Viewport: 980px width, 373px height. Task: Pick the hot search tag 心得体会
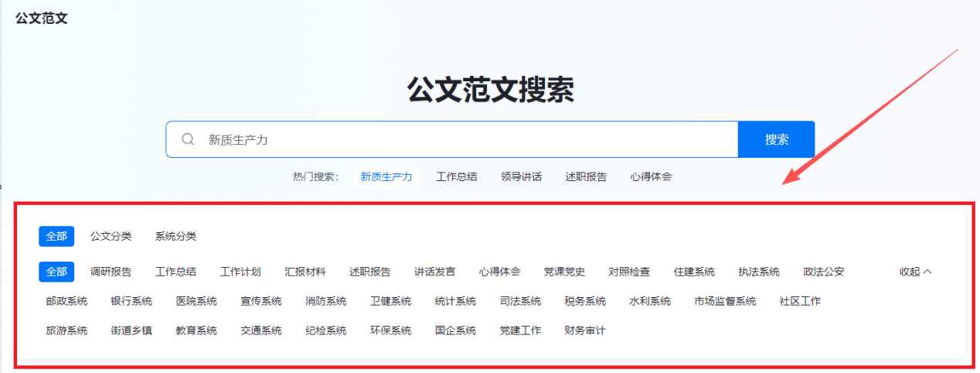pyautogui.click(x=651, y=176)
